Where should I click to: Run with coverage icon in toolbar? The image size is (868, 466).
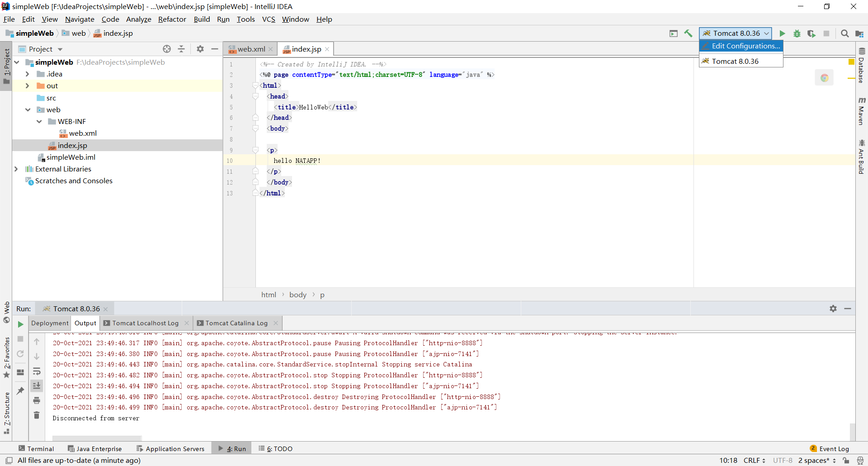(811, 33)
